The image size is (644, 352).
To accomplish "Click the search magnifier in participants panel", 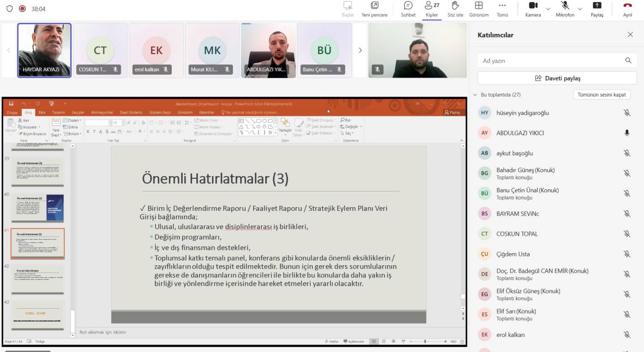I will pyautogui.click(x=628, y=61).
